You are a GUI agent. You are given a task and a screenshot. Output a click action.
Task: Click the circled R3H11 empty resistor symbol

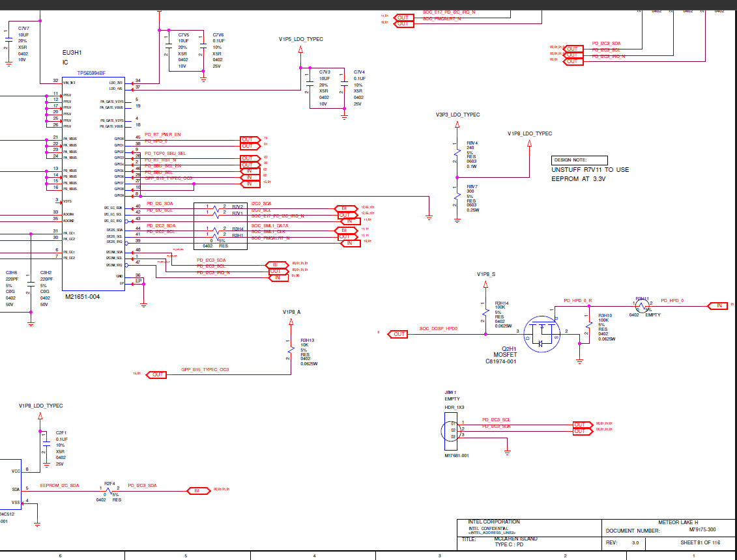pyautogui.click(x=642, y=306)
